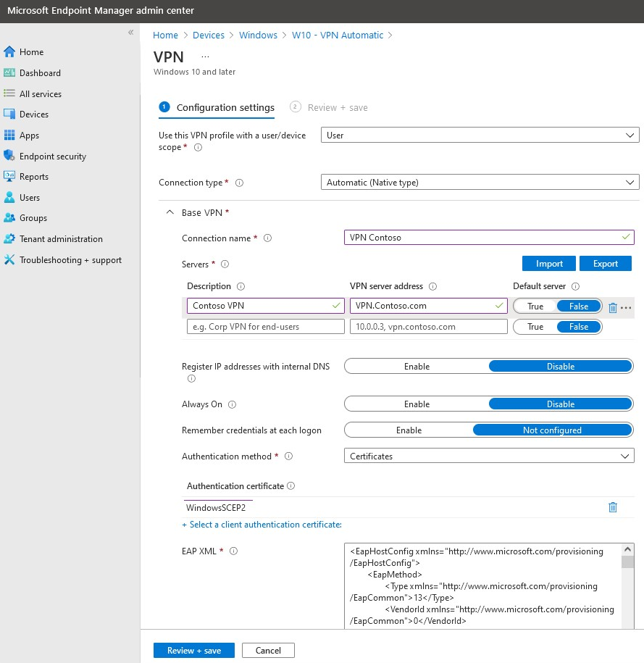This screenshot has width=644, height=663.
Task: Click the Connection name field with VPN Contoso
Action: click(x=489, y=237)
